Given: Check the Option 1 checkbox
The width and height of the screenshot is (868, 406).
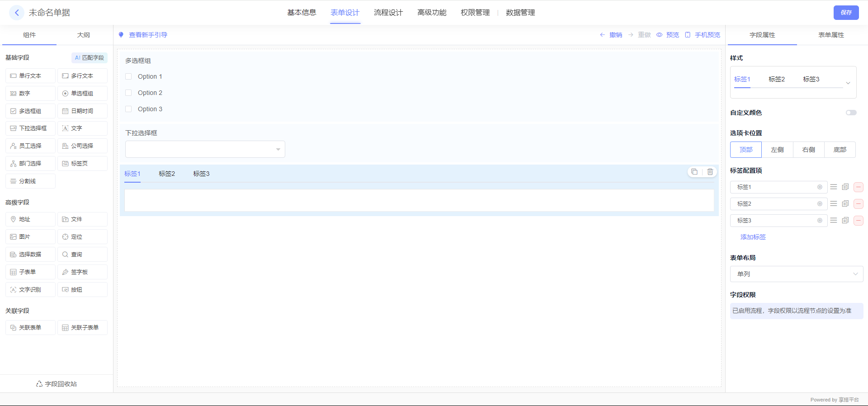Looking at the screenshot, I should pos(128,76).
